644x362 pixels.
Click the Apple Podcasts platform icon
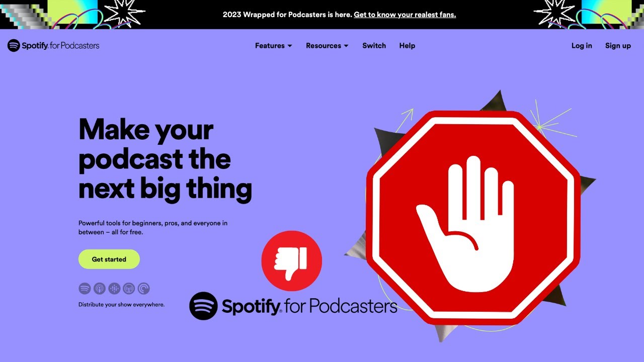pyautogui.click(x=100, y=289)
